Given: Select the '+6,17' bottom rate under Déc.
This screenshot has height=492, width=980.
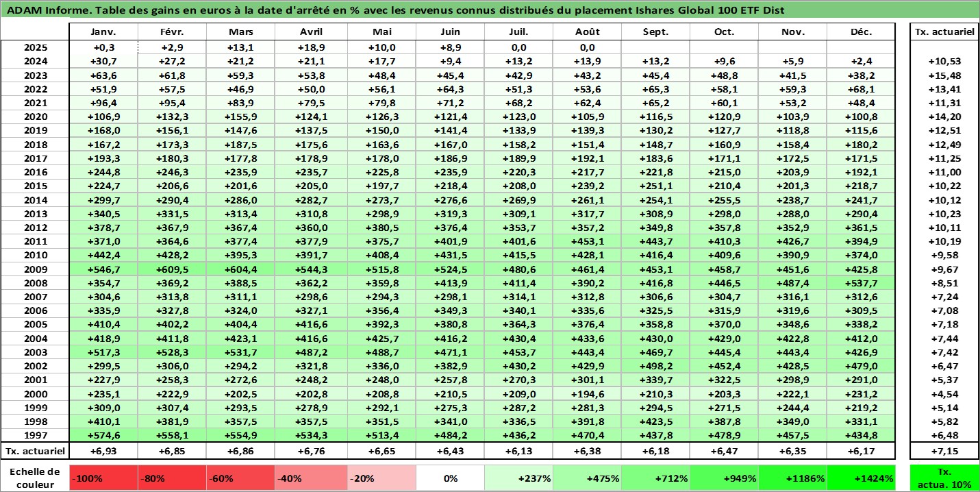Looking at the screenshot, I should (x=861, y=451).
